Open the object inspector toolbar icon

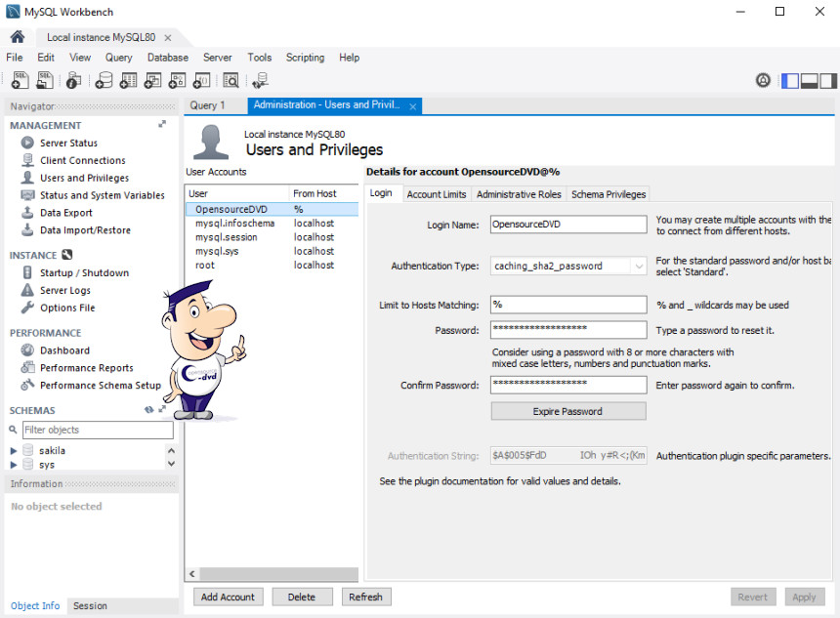coord(74,81)
